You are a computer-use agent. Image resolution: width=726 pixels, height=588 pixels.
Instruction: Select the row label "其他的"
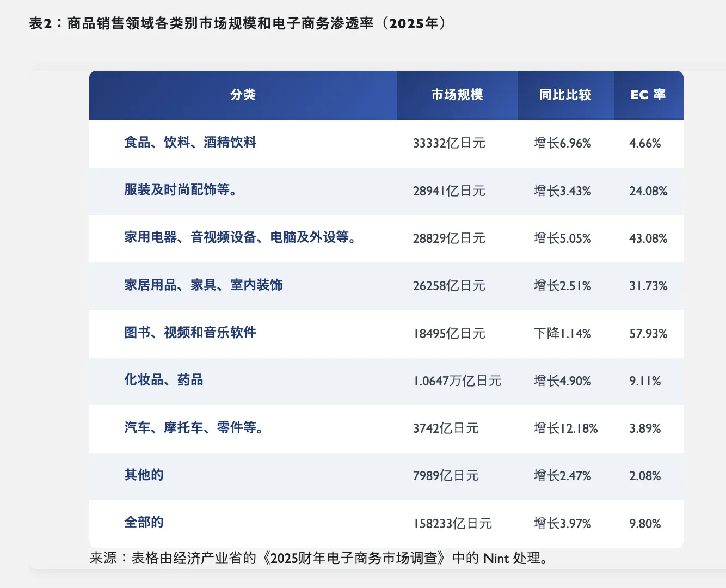pos(144,475)
